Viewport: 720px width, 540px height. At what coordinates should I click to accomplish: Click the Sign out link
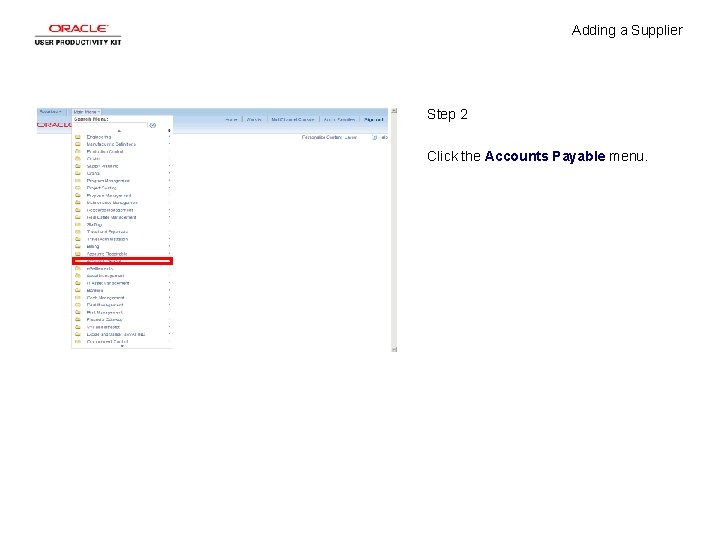[373, 120]
